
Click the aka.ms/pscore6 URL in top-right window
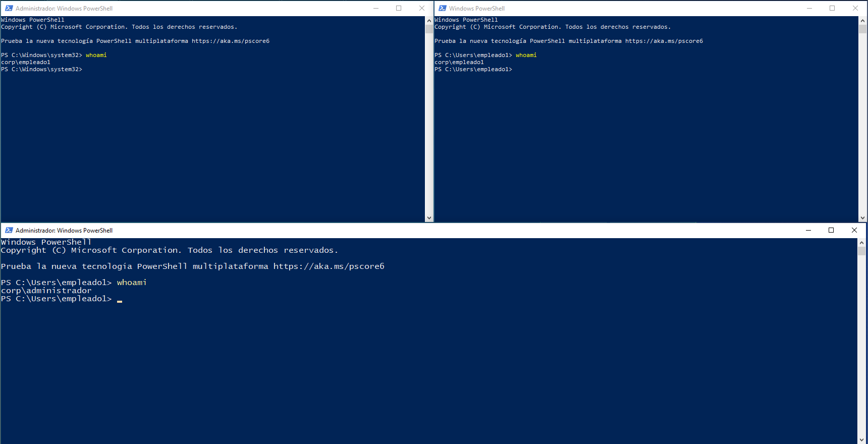coord(664,41)
